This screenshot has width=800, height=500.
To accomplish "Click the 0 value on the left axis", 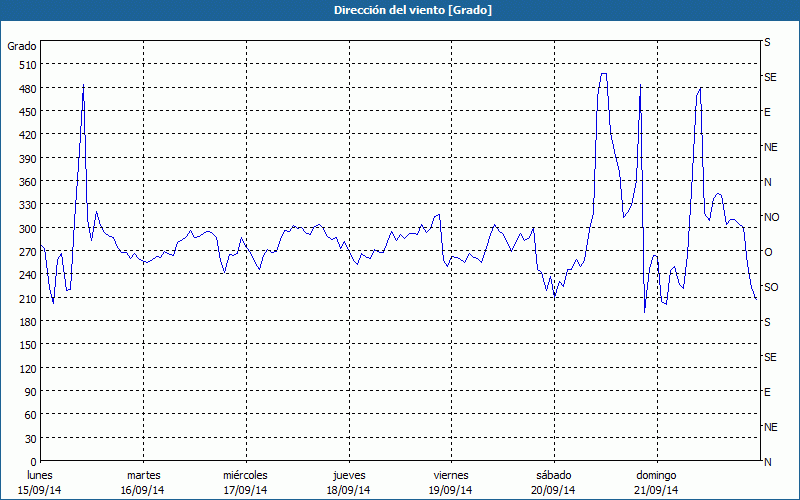I will click(33, 462).
